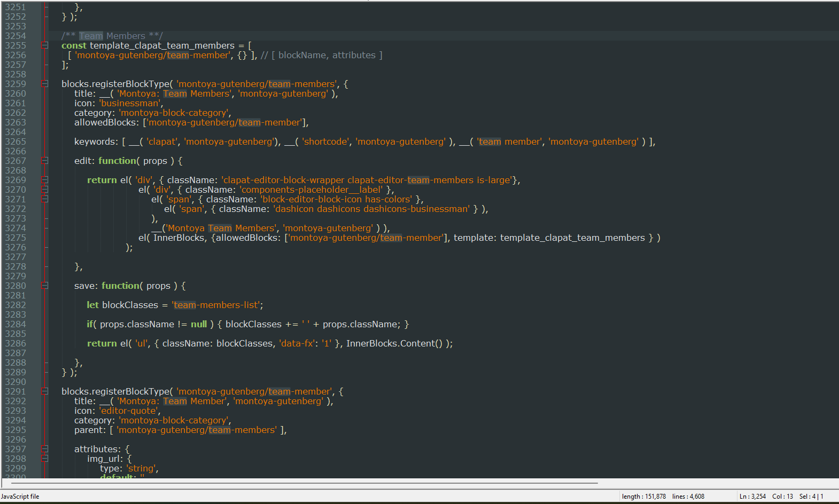Click line number 3295 in the margin
The width and height of the screenshot is (839, 504).
[15, 430]
